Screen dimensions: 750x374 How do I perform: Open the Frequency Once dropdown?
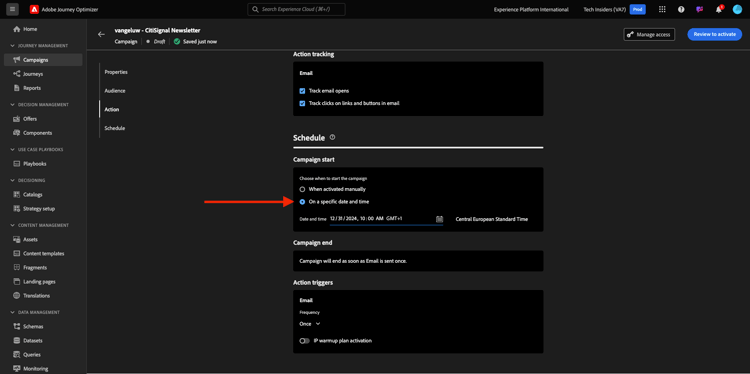coord(310,324)
